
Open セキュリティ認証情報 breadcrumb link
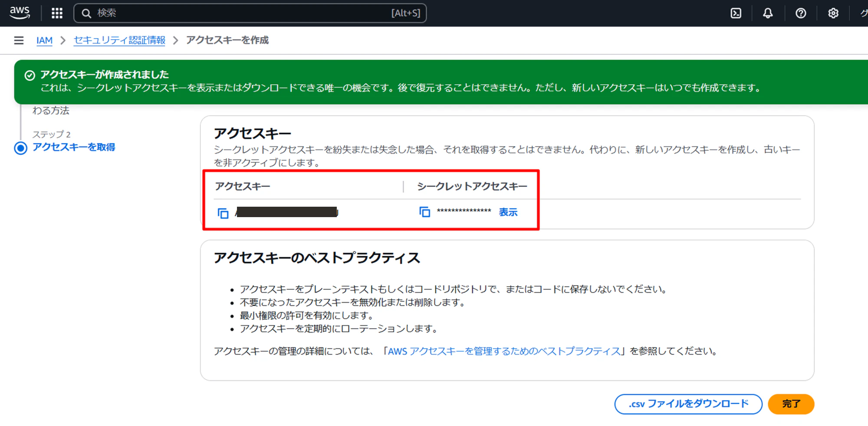click(119, 40)
